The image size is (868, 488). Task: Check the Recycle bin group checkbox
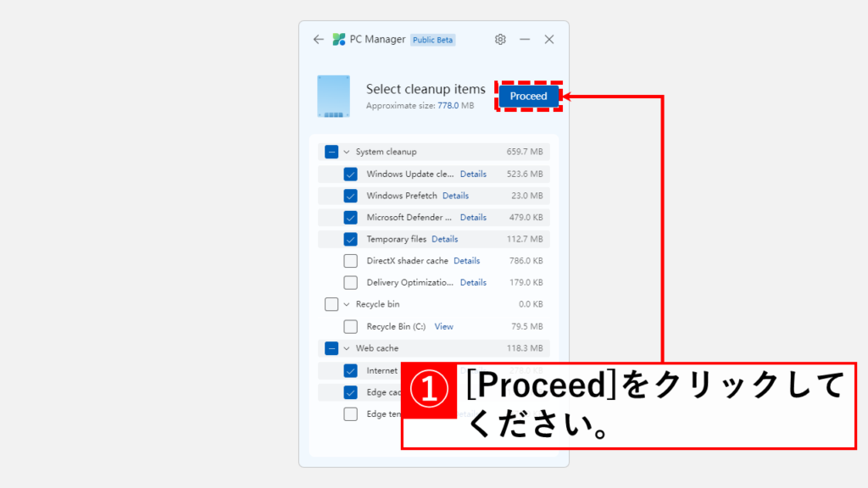tap(331, 304)
